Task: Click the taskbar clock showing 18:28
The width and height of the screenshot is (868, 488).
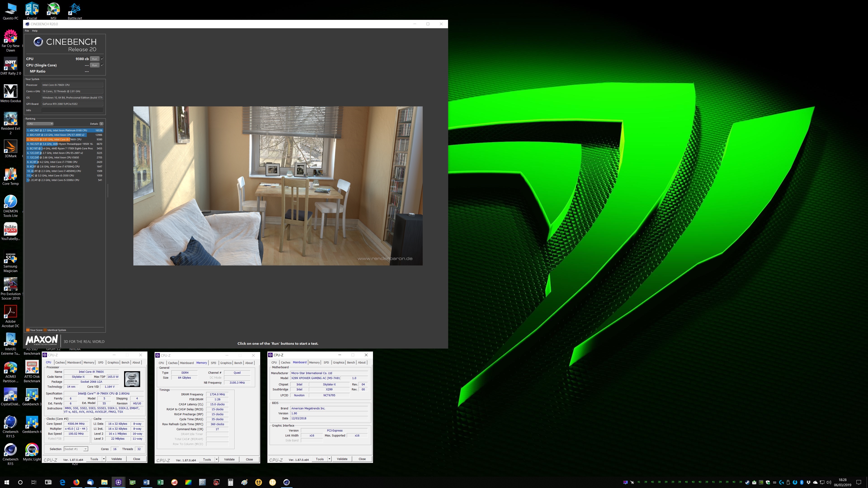Action: click(842, 482)
